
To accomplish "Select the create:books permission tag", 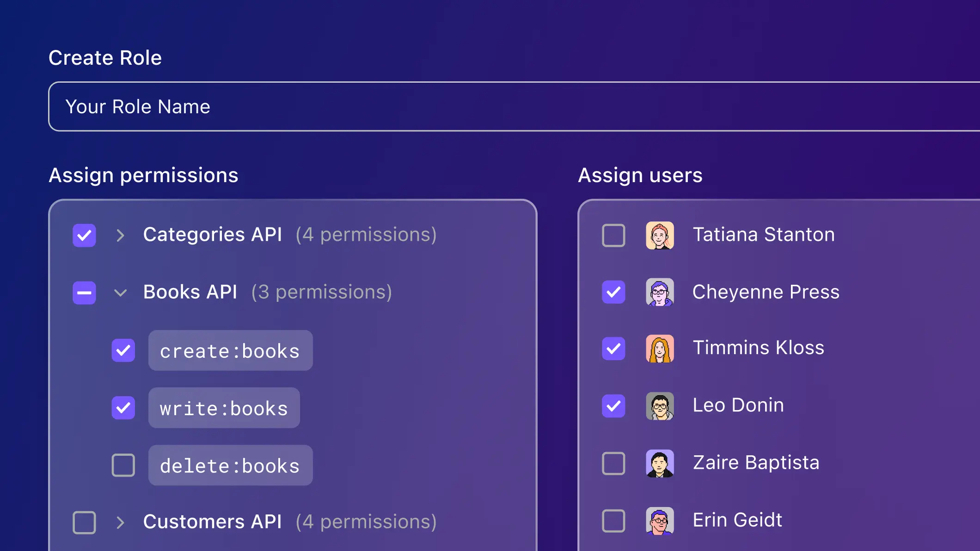I will tap(230, 350).
